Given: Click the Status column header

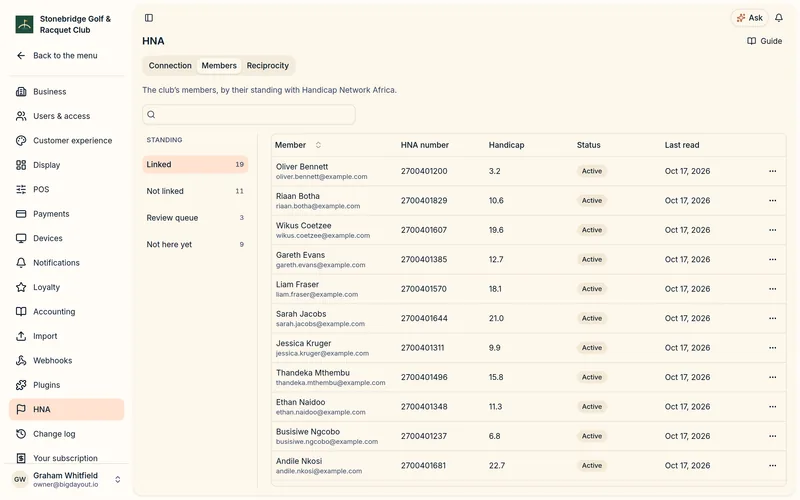Looking at the screenshot, I should pos(588,145).
